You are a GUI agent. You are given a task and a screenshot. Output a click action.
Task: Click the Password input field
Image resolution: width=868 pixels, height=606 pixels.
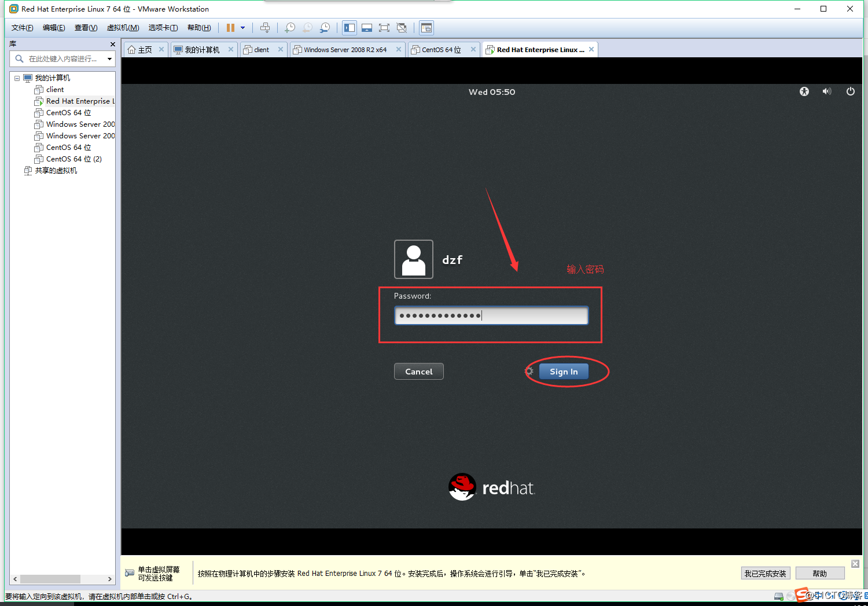tap(491, 315)
